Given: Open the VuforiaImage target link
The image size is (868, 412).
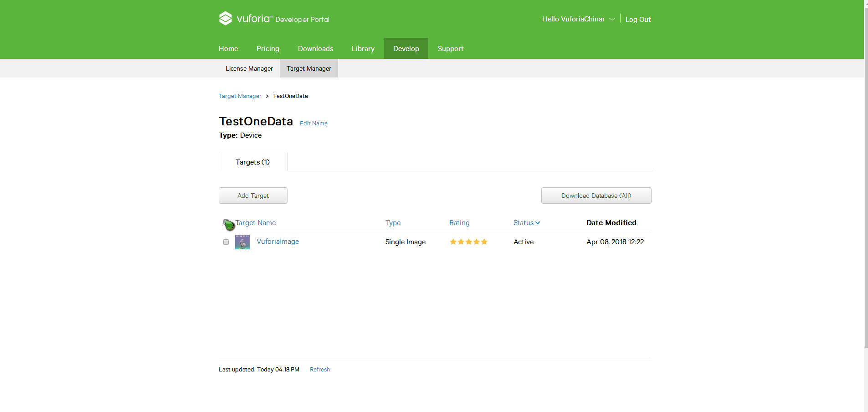Looking at the screenshot, I should (x=278, y=242).
